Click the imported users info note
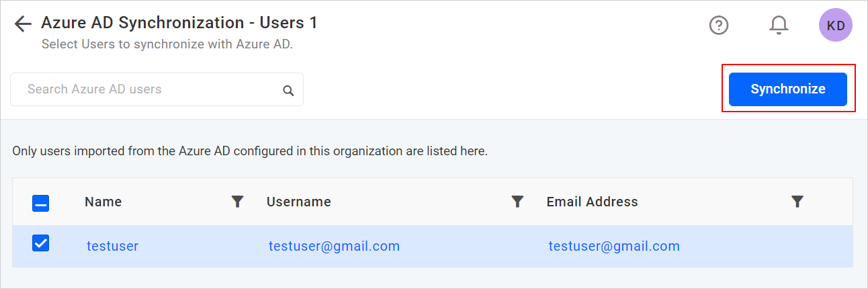The width and height of the screenshot is (868, 289). [250, 151]
